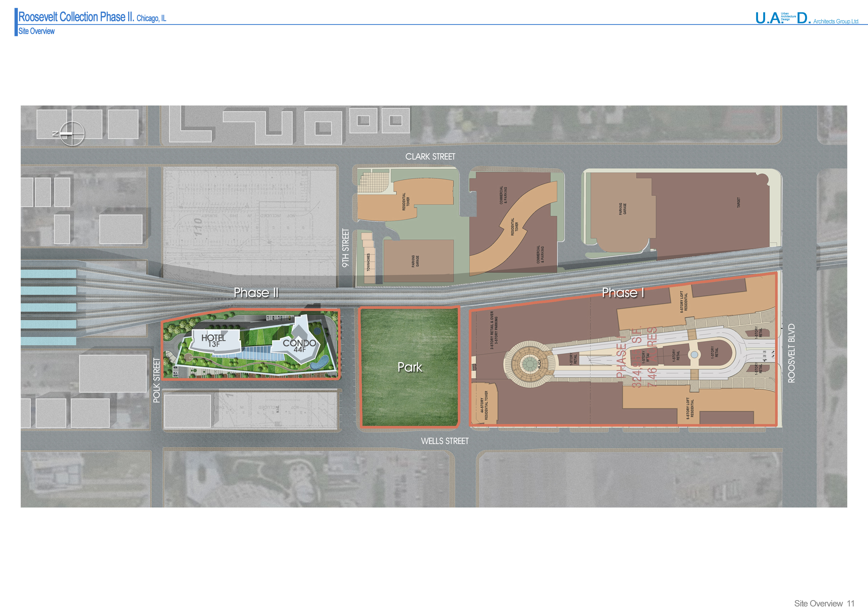This screenshot has height=613, width=868.
Task: Click 'PARKING GARAGE' label beside Target building
Action: (623, 209)
